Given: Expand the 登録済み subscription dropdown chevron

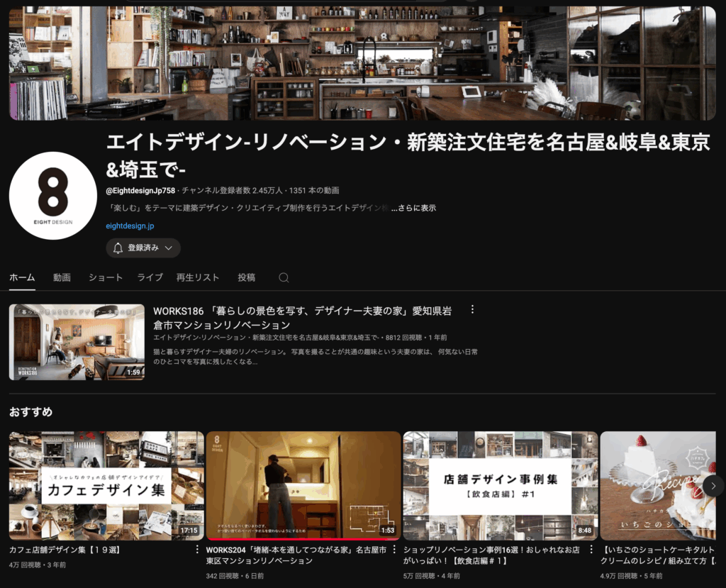Looking at the screenshot, I should [169, 248].
